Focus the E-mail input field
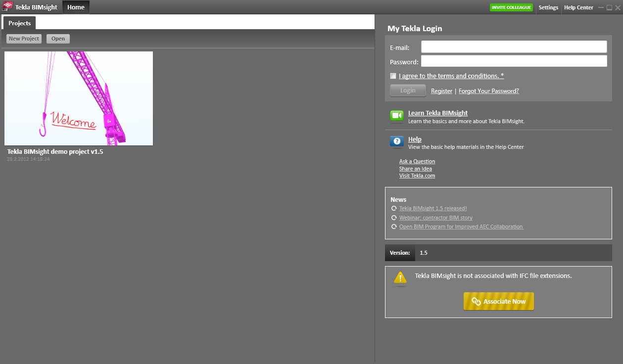The image size is (623, 364). pos(514,46)
